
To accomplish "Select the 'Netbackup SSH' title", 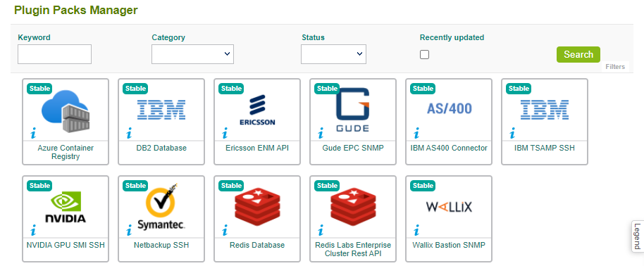I will point(161,245).
